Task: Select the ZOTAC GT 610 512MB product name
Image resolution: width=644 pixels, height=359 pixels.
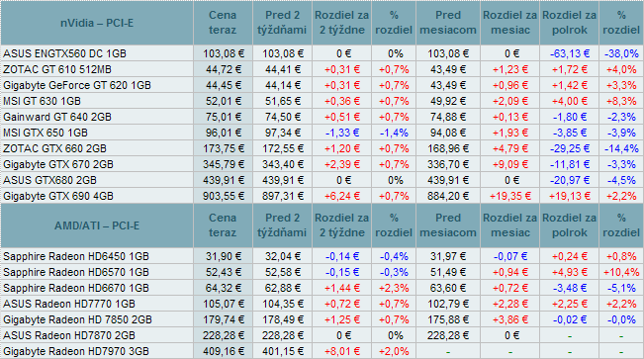Action: [57, 69]
